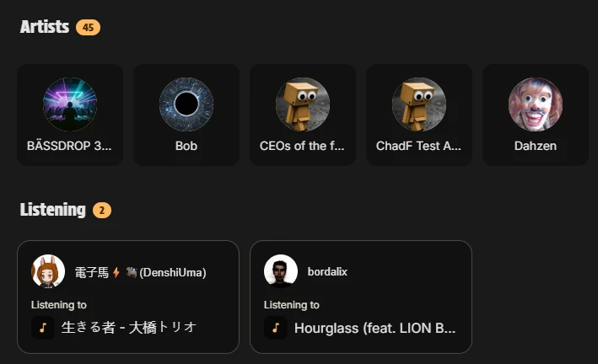Click music note icon beside Hourglass track
Image resolution: width=598 pixels, height=364 pixels.
(x=276, y=328)
